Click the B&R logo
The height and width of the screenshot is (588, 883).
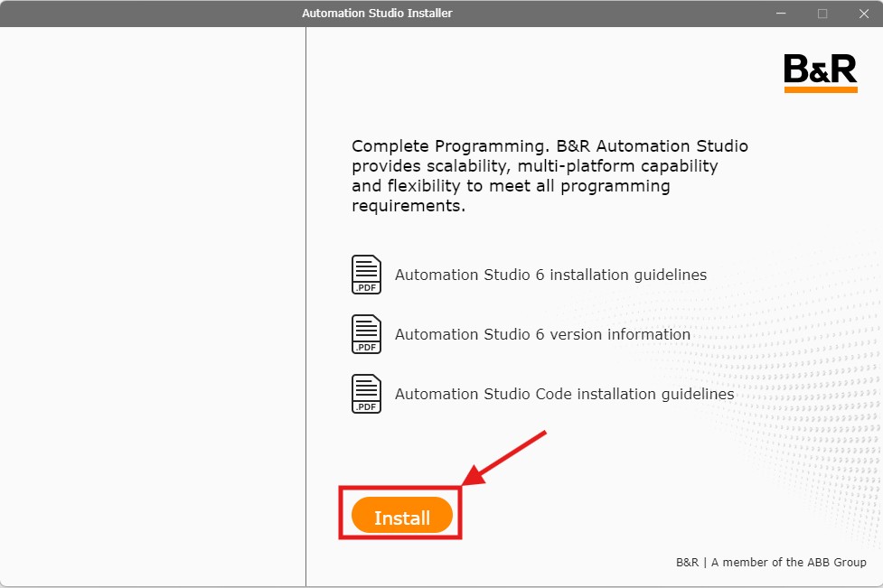[x=821, y=73]
